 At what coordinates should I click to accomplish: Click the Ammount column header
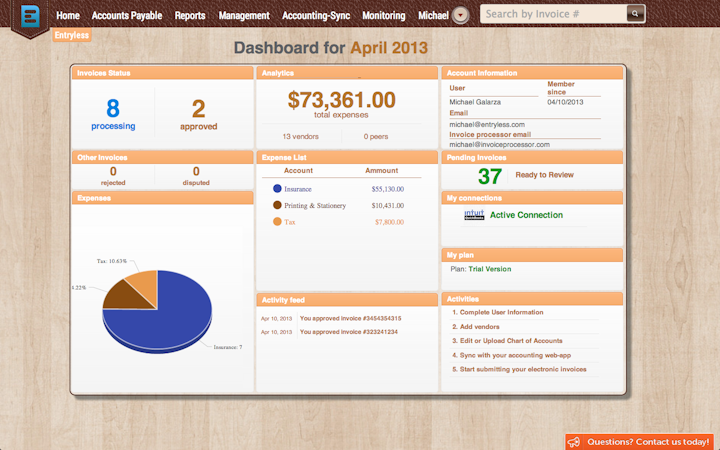pos(382,170)
